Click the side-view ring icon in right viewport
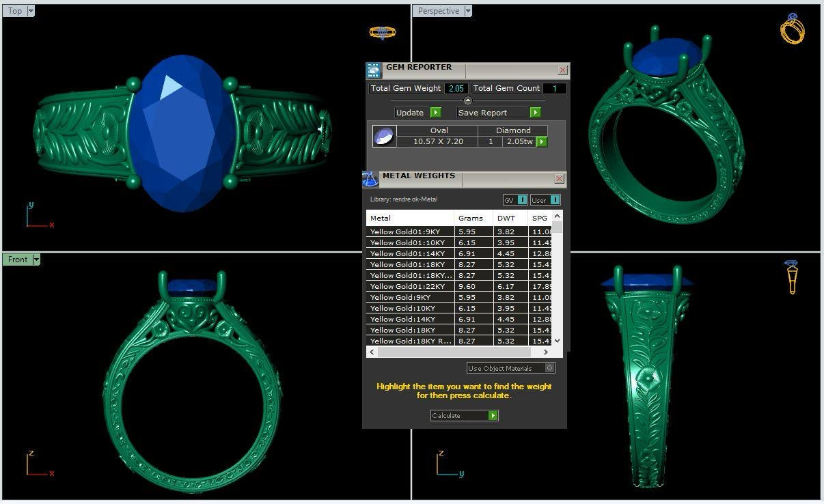 coord(791,277)
